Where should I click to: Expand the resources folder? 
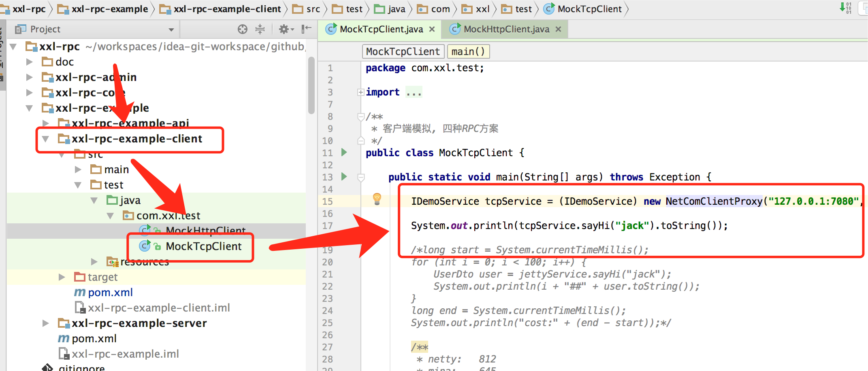point(94,262)
